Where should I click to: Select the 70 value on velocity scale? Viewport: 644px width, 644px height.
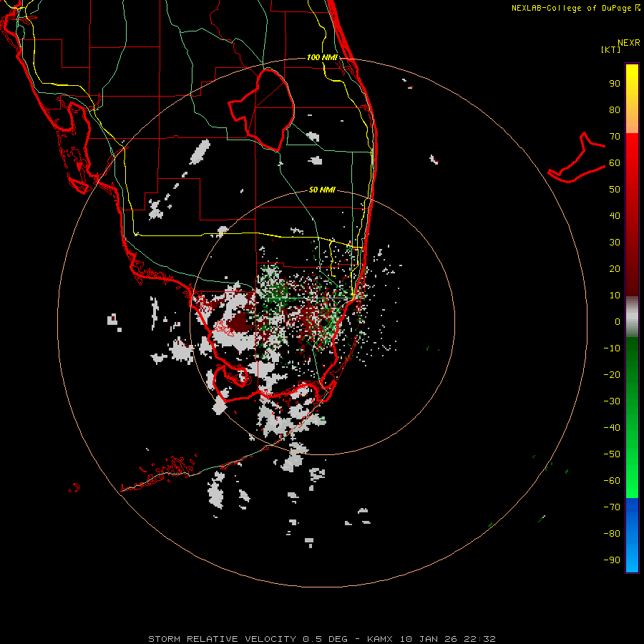point(615,137)
